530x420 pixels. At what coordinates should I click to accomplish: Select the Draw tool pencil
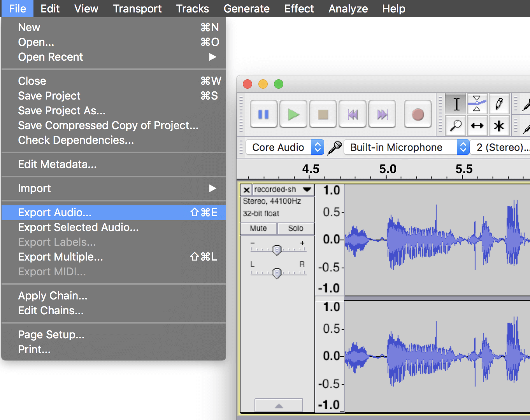click(499, 104)
